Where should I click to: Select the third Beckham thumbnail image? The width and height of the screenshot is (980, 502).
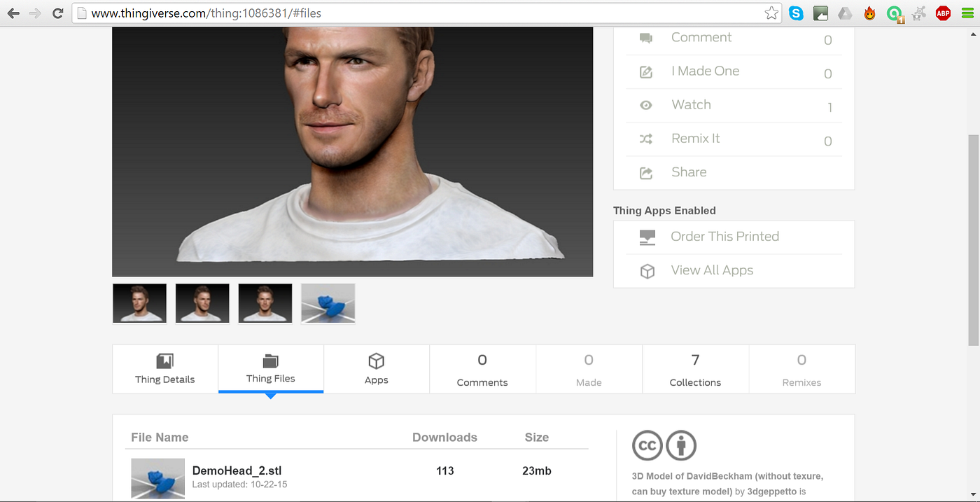(x=265, y=303)
